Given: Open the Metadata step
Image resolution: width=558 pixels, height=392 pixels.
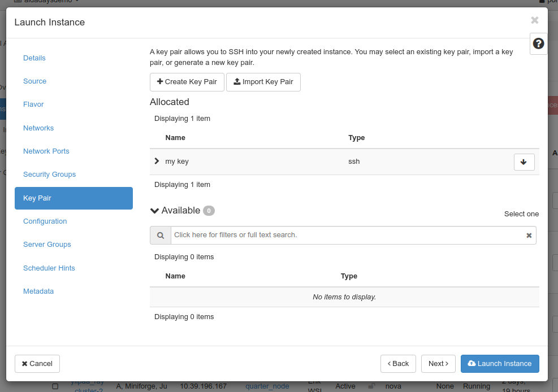Looking at the screenshot, I should coord(38,291).
